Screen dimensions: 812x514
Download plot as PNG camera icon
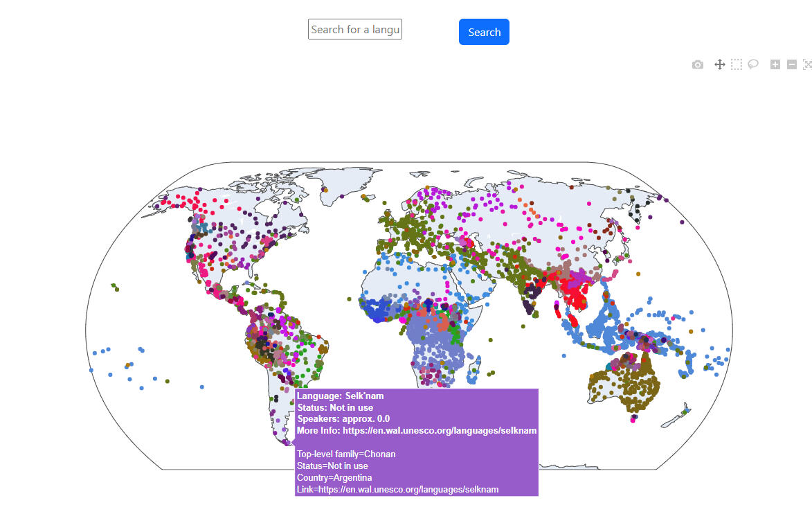point(698,64)
